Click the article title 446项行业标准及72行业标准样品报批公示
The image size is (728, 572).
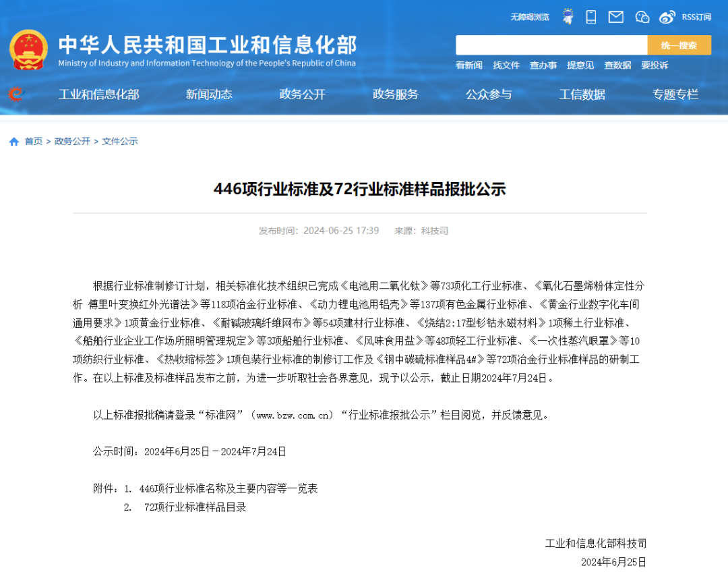[360, 189]
